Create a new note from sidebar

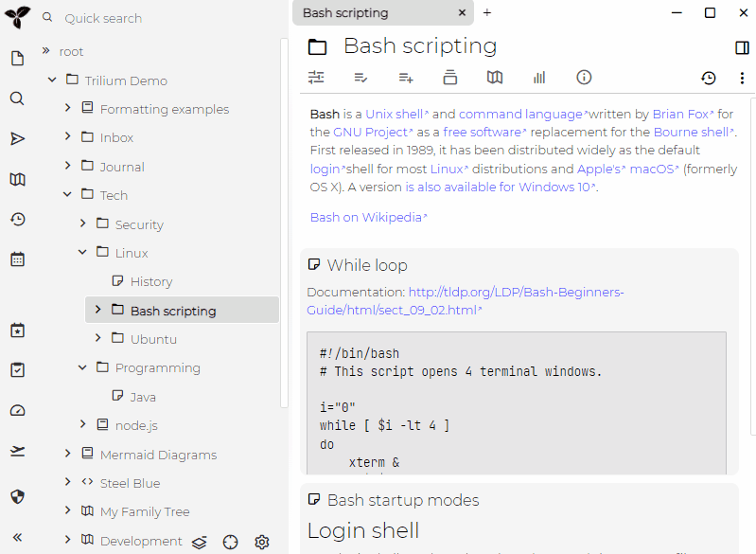[x=17, y=59]
